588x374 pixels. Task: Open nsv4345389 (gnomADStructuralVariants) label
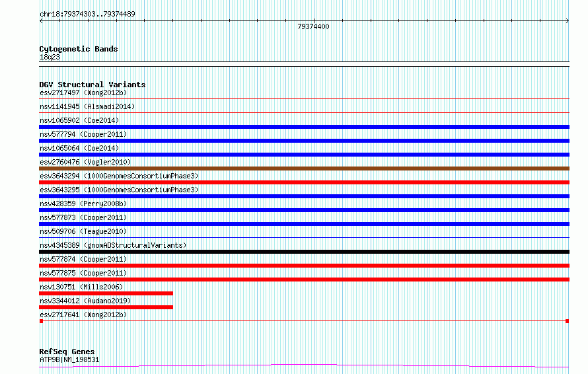(113, 245)
